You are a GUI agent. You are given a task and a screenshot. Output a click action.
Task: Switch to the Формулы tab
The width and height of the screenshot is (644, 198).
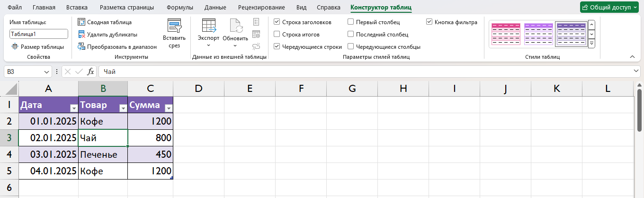click(180, 8)
